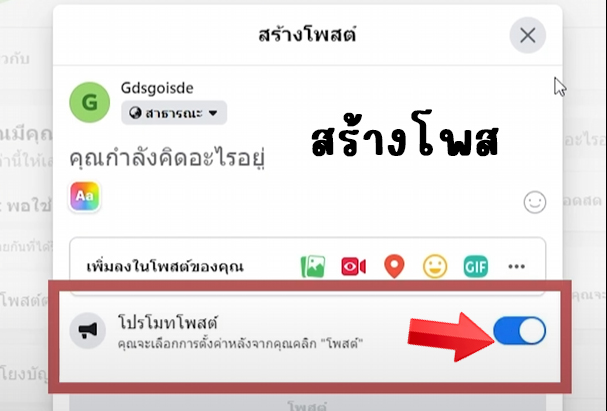
Task: Open the emoji picker smiley outline
Action: [535, 202]
